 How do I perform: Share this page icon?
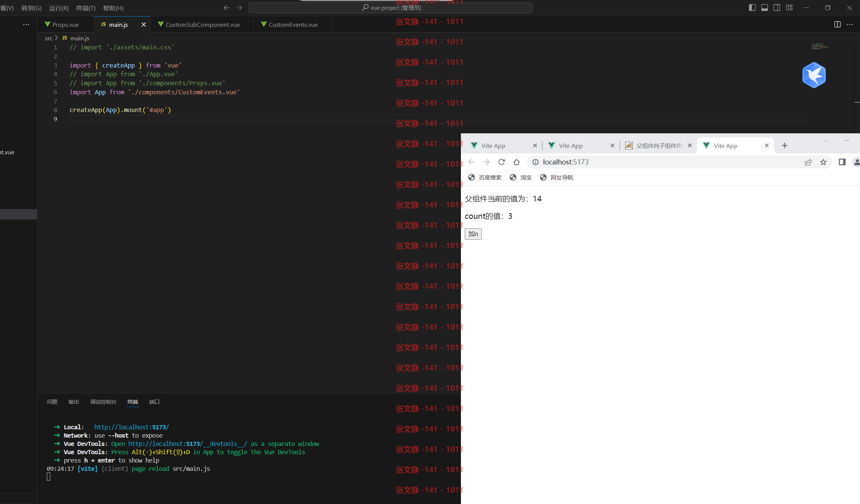(808, 162)
